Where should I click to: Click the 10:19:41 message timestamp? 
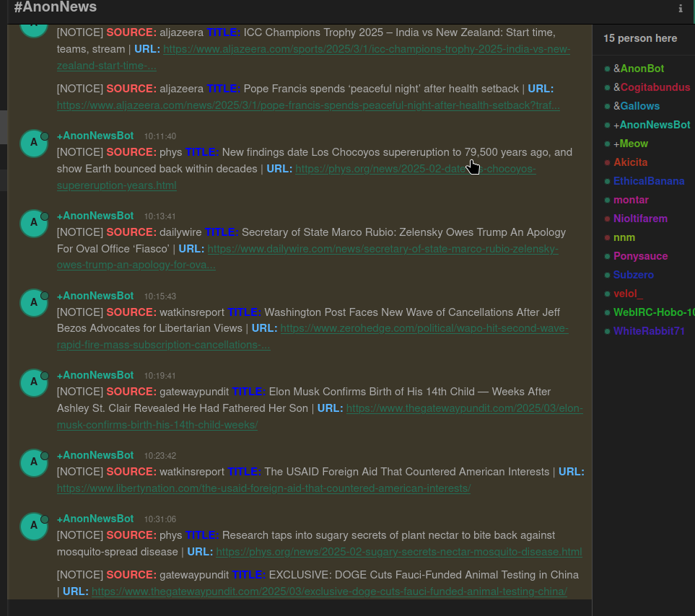point(160,376)
